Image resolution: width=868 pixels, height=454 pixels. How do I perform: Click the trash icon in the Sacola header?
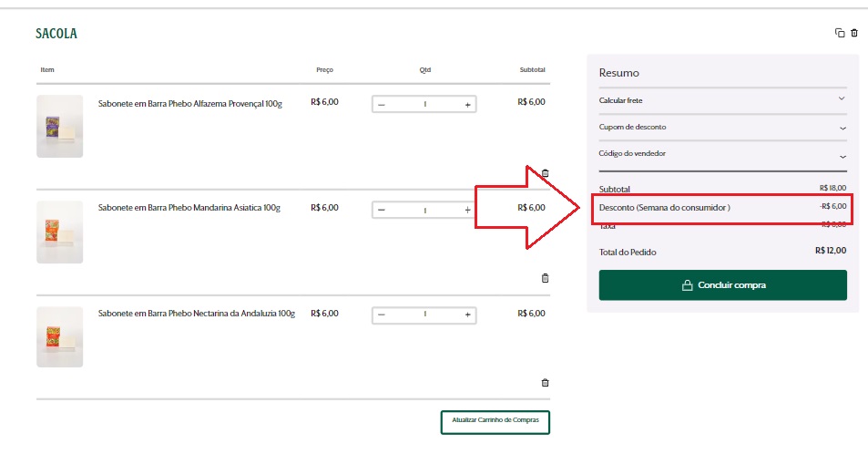[854, 34]
